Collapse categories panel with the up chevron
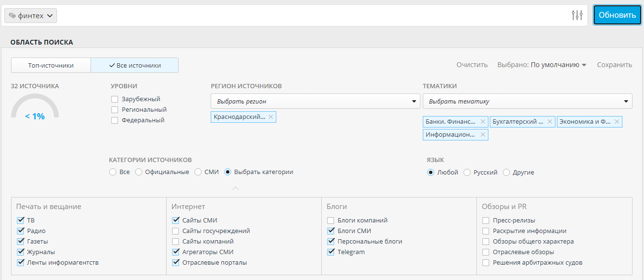Image resolution: width=644 pixels, height=280 pixels. click(x=235, y=188)
